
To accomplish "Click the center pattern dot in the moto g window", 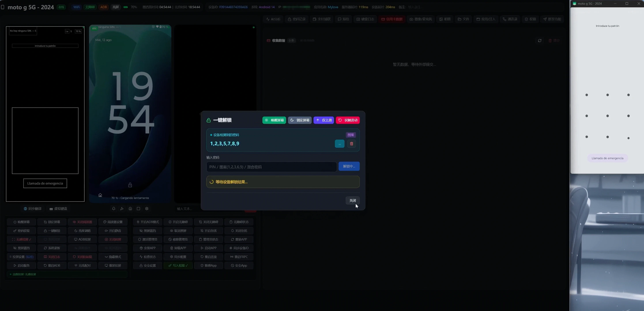I will 608,116.
